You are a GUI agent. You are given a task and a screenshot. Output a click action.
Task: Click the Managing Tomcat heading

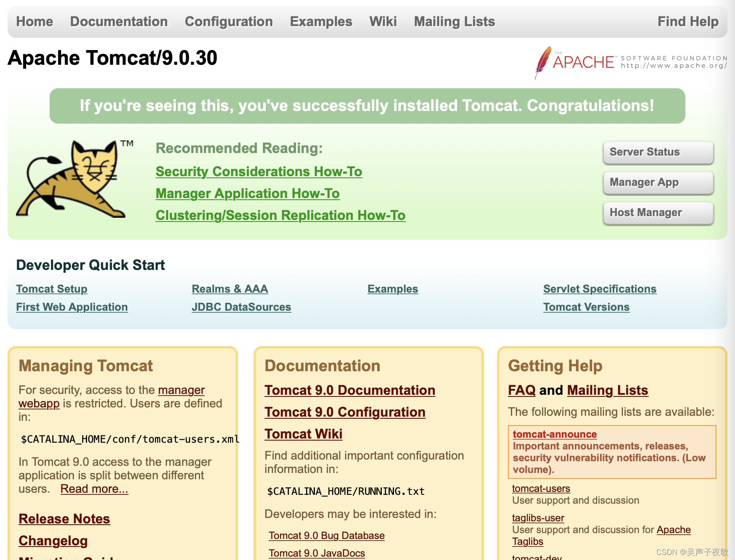pos(86,366)
